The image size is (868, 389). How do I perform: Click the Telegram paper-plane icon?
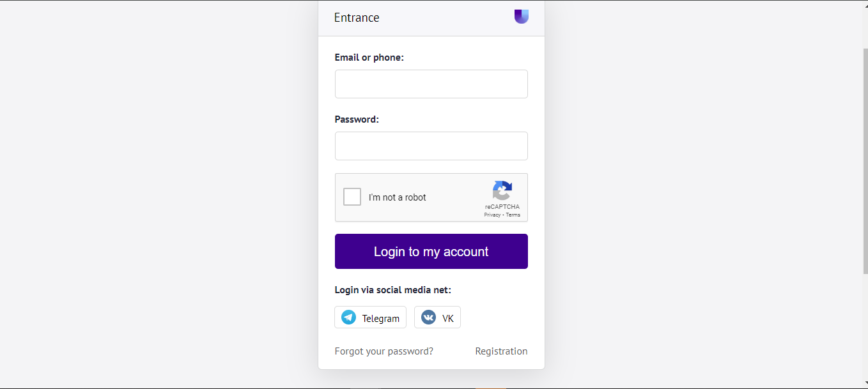coord(348,317)
